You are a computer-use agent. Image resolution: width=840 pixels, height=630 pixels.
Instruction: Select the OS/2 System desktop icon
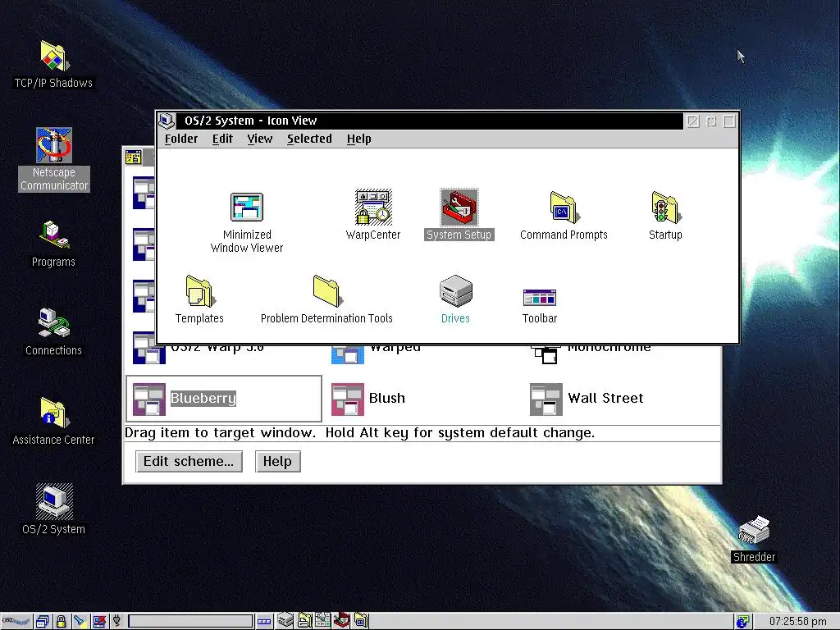tap(53, 501)
